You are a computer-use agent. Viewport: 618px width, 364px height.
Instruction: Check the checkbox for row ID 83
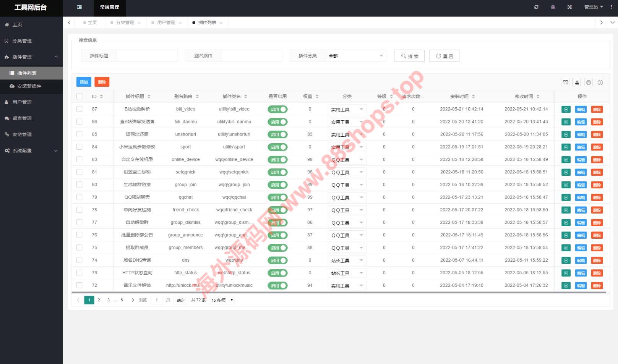pos(79,159)
